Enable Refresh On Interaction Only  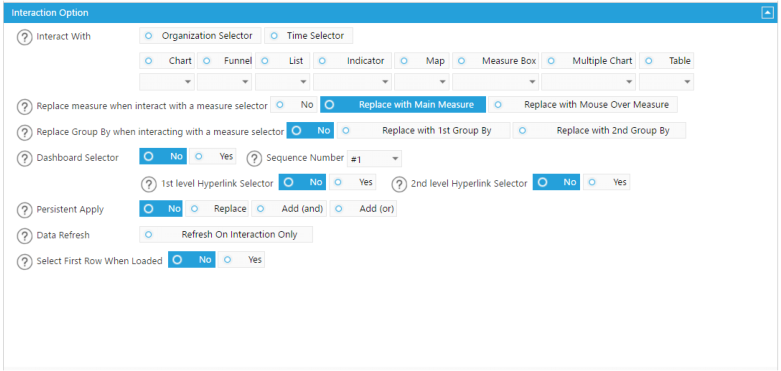[x=226, y=235]
